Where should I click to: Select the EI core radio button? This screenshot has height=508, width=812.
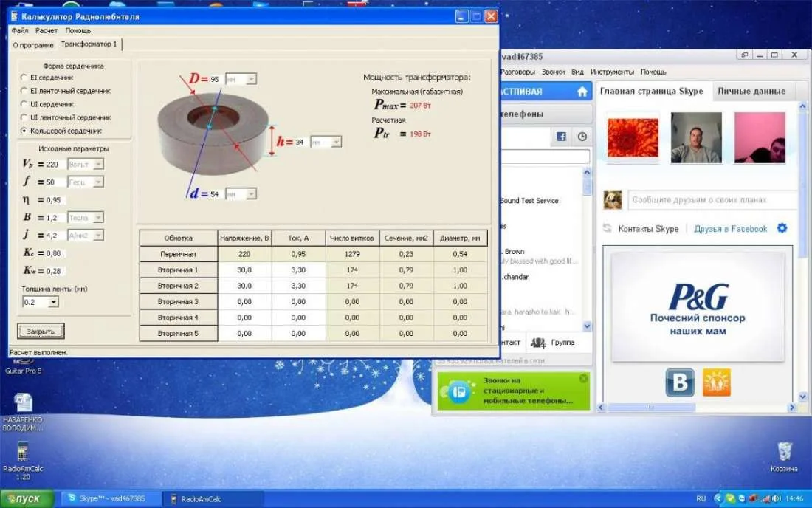[24, 77]
